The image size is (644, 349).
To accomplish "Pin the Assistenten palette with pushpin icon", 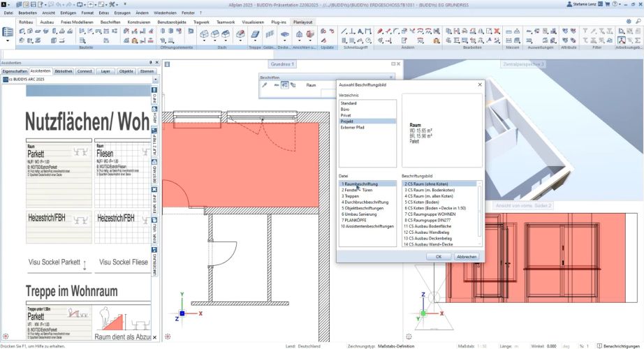I will coord(149,62).
